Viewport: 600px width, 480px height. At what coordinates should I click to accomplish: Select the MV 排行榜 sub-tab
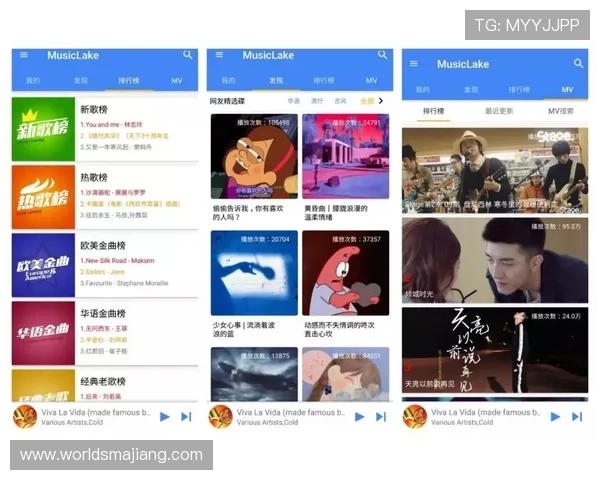(434, 111)
